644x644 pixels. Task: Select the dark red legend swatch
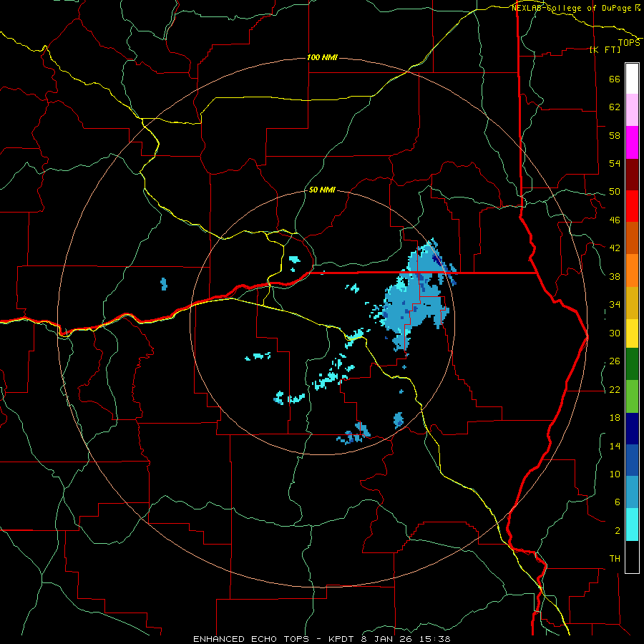click(x=632, y=175)
